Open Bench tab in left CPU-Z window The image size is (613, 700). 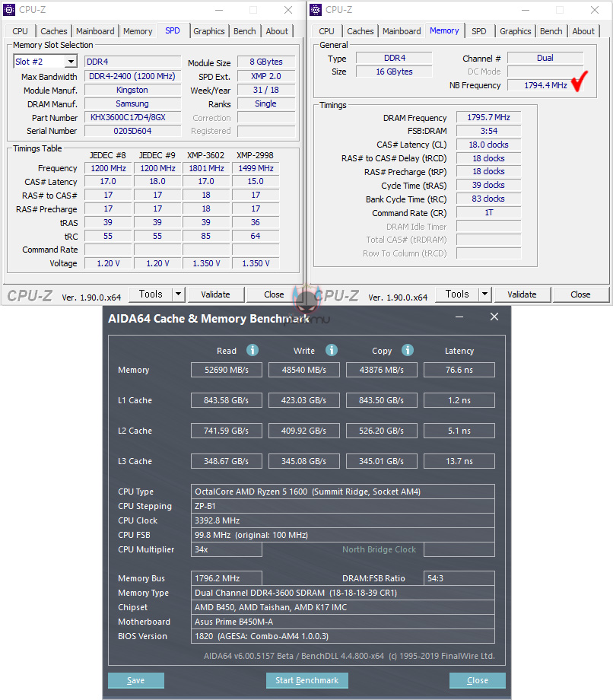(244, 31)
